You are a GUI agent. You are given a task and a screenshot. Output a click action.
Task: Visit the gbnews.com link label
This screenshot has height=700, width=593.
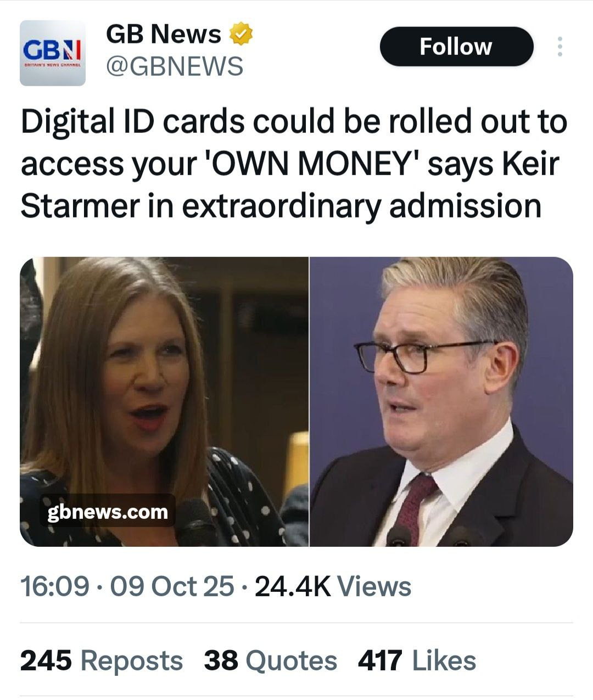(x=108, y=512)
